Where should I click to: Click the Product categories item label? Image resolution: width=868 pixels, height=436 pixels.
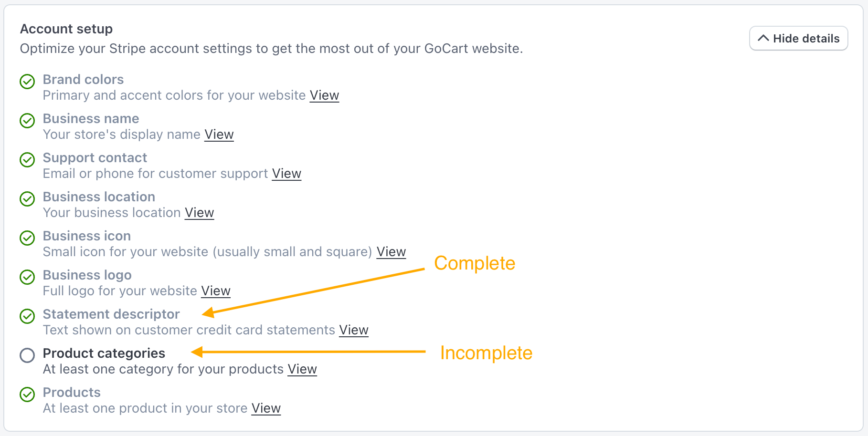coord(104,353)
